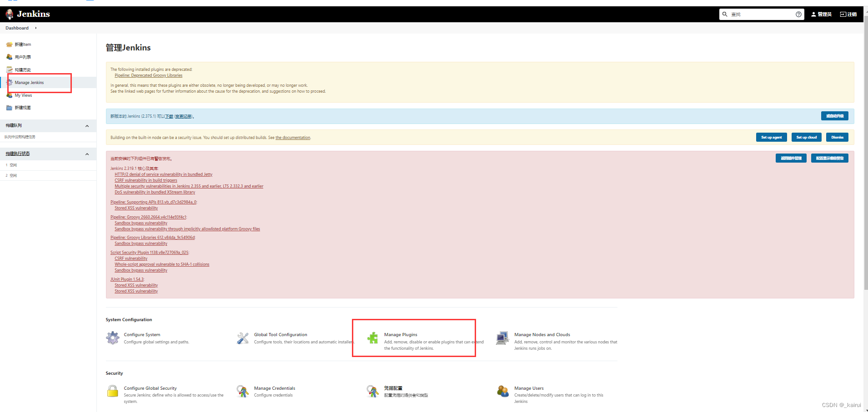Click the Set up agent button
The image size is (868, 412).
(771, 137)
